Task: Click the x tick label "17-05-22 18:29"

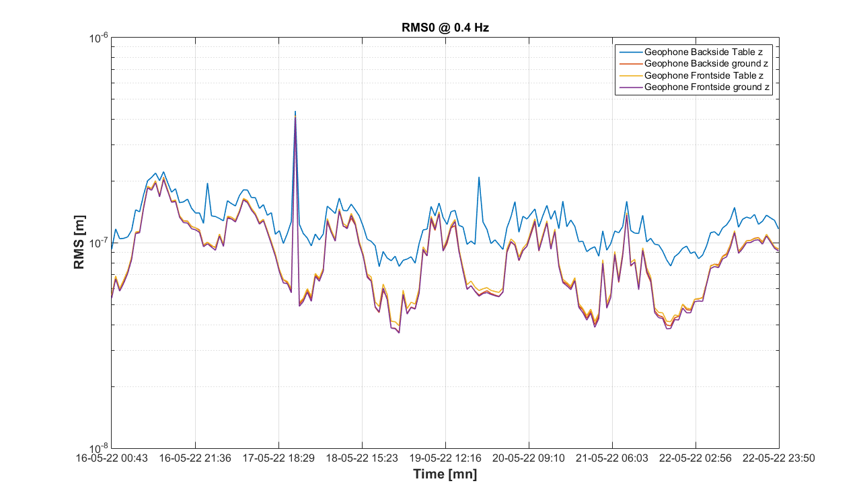Action: [x=278, y=458]
